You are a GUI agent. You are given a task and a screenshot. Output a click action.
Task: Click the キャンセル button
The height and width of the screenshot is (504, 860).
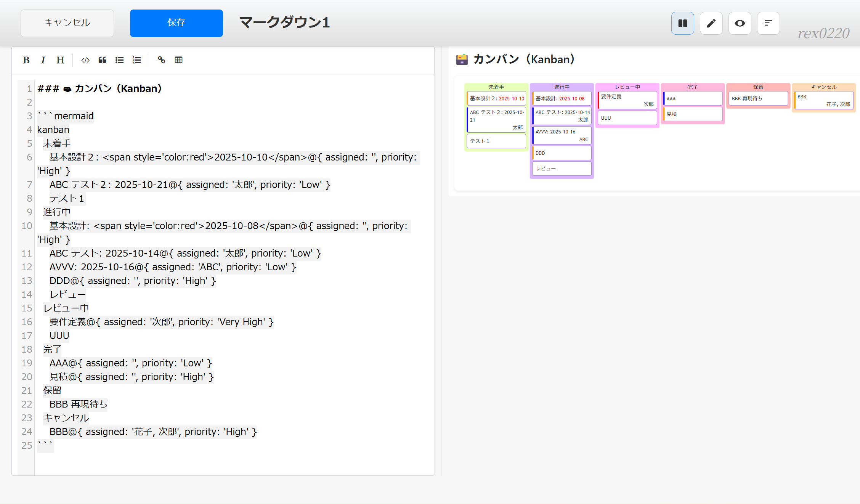point(67,23)
